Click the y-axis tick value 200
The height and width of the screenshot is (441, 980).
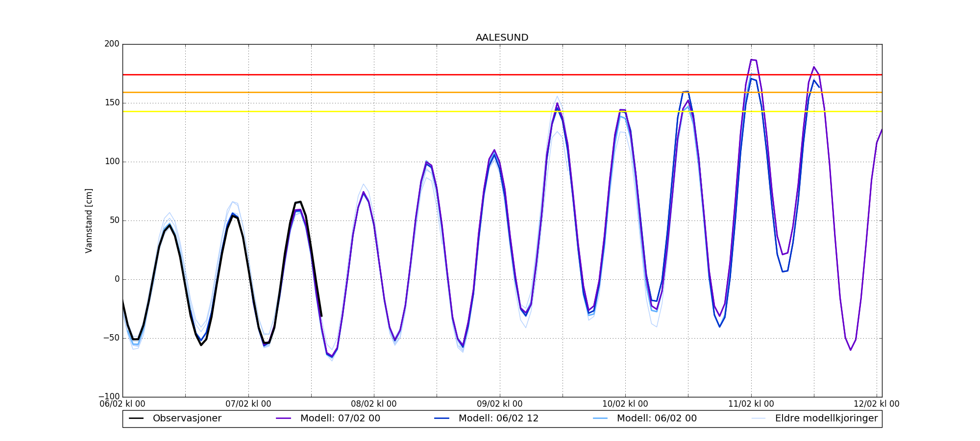[112, 44]
